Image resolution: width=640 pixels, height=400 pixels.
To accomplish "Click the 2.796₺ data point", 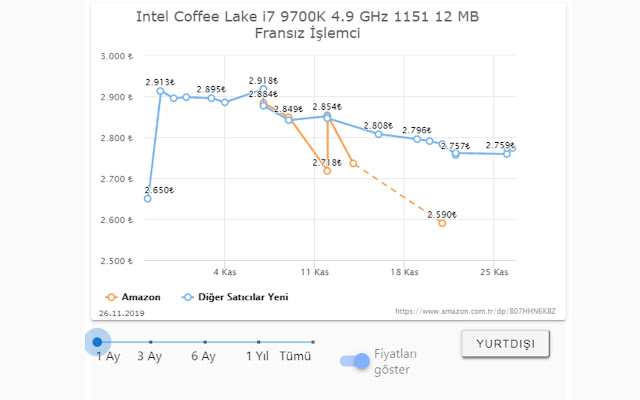I will [417, 139].
